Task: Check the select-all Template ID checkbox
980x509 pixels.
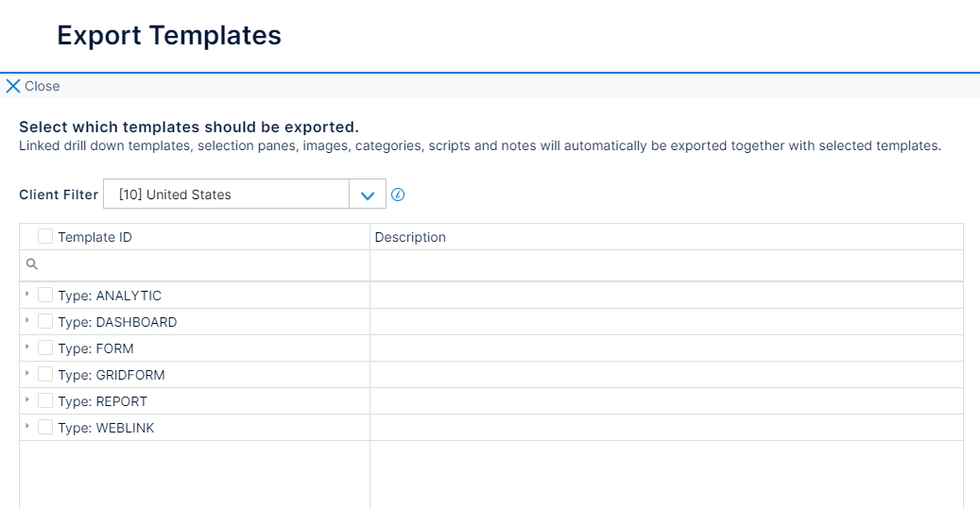Action: tap(45, 237)
